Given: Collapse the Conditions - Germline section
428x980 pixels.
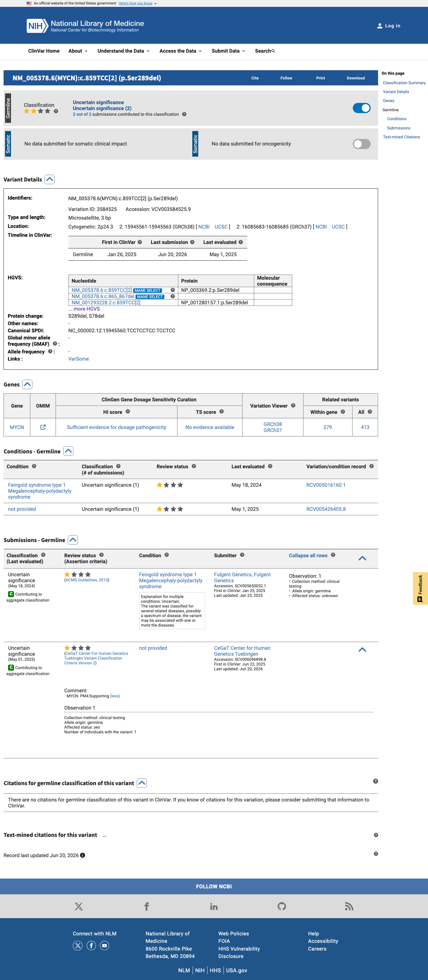Looking at the screenshot, I should (x=68, y=451).
